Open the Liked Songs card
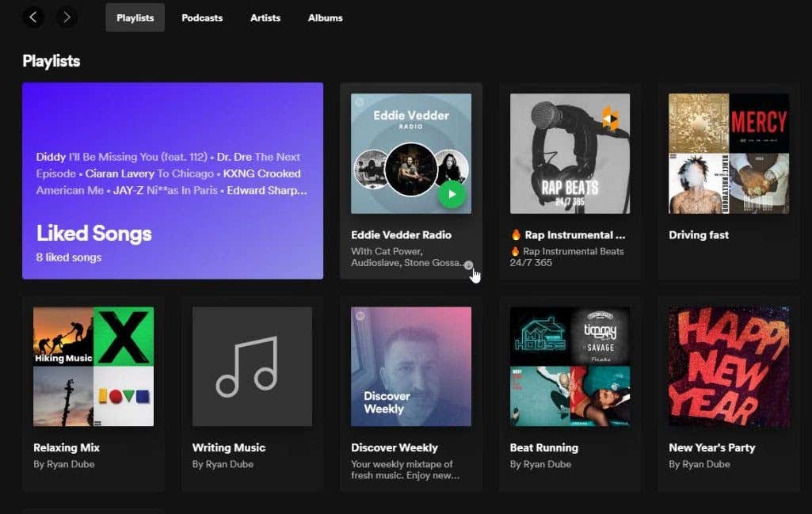The image size is (812, 514). click(x=173, y=181)
